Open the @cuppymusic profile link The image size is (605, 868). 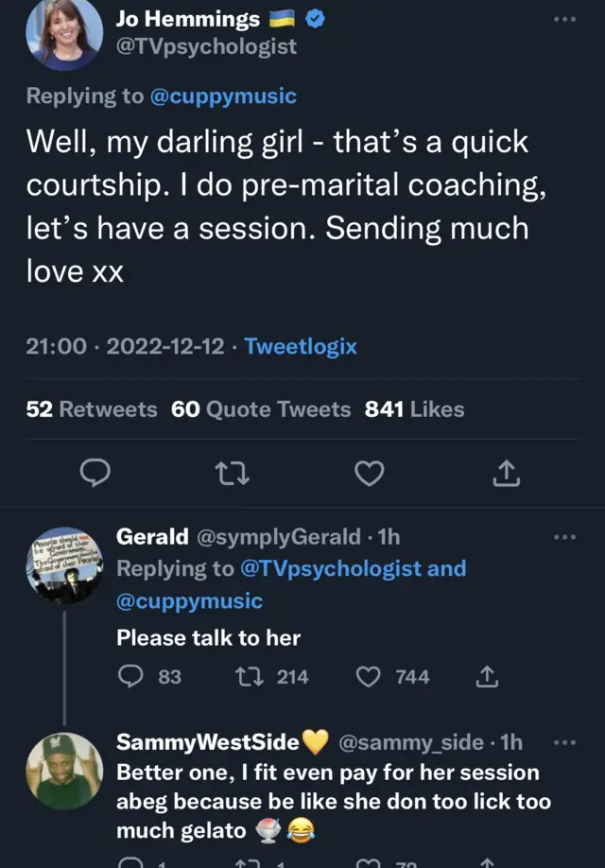coord(222,95)
